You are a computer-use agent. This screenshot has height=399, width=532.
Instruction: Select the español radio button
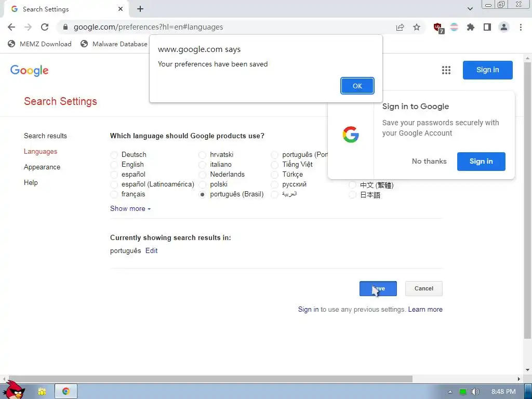[114, 175]
